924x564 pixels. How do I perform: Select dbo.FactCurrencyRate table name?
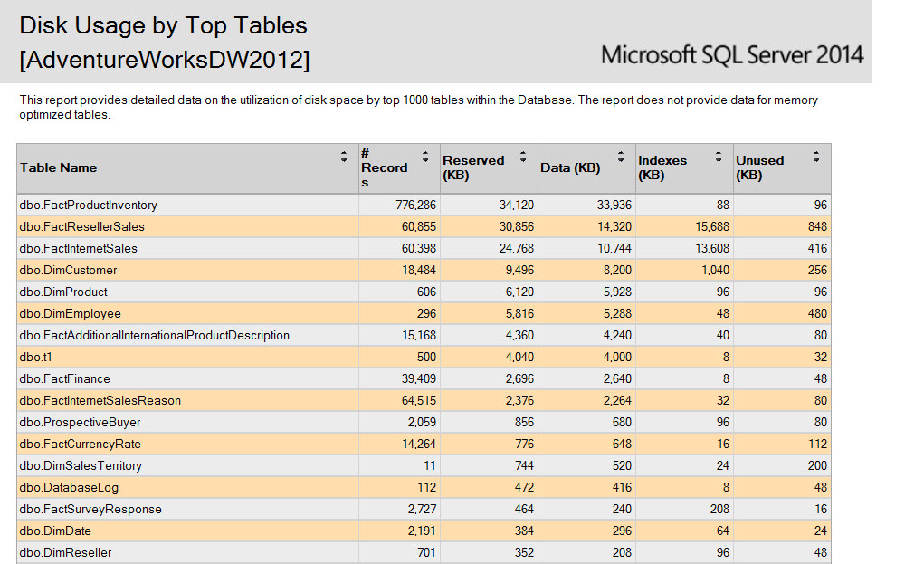tap(81, 445)
